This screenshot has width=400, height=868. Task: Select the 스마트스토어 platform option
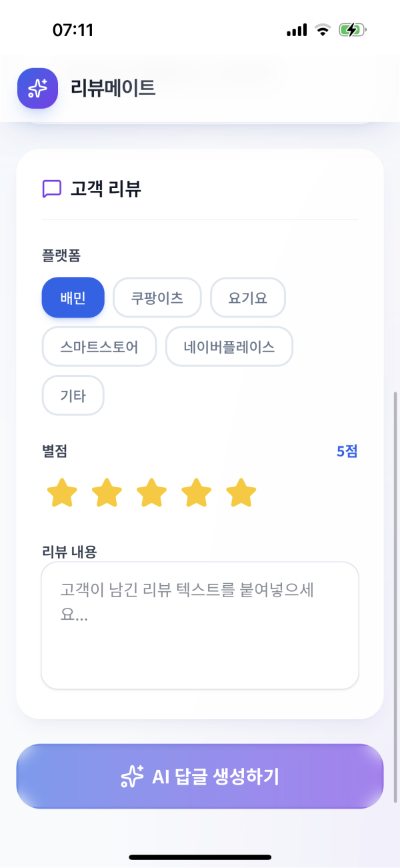99,346
